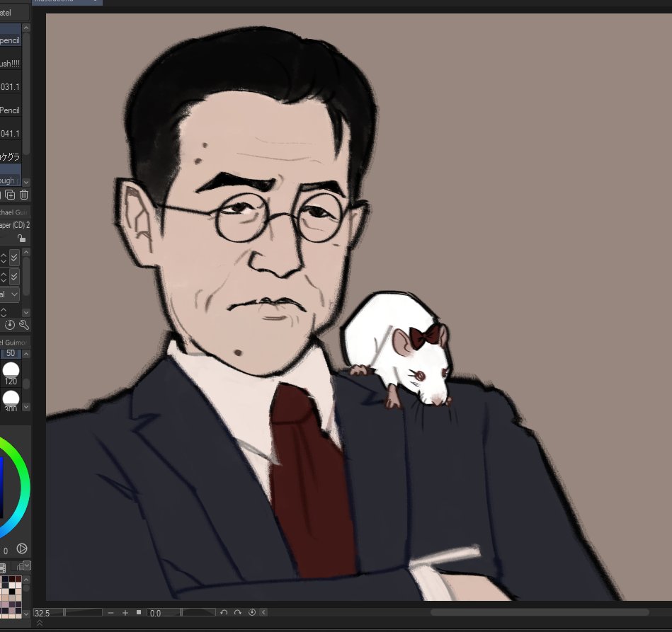Click the play arrow icon under color wheel
This screenshot has height=632, width=672.
(22, 548)
